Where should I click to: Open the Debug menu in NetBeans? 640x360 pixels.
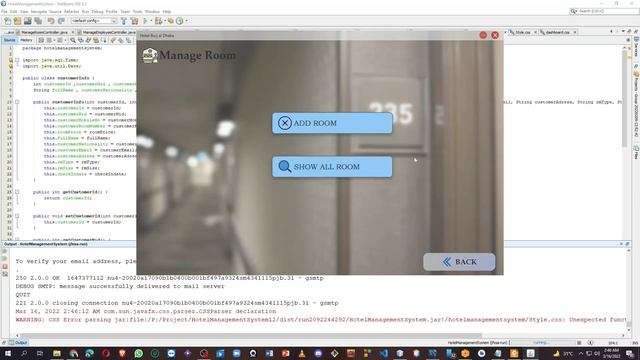pyautogui.click(x=97, y=11)
